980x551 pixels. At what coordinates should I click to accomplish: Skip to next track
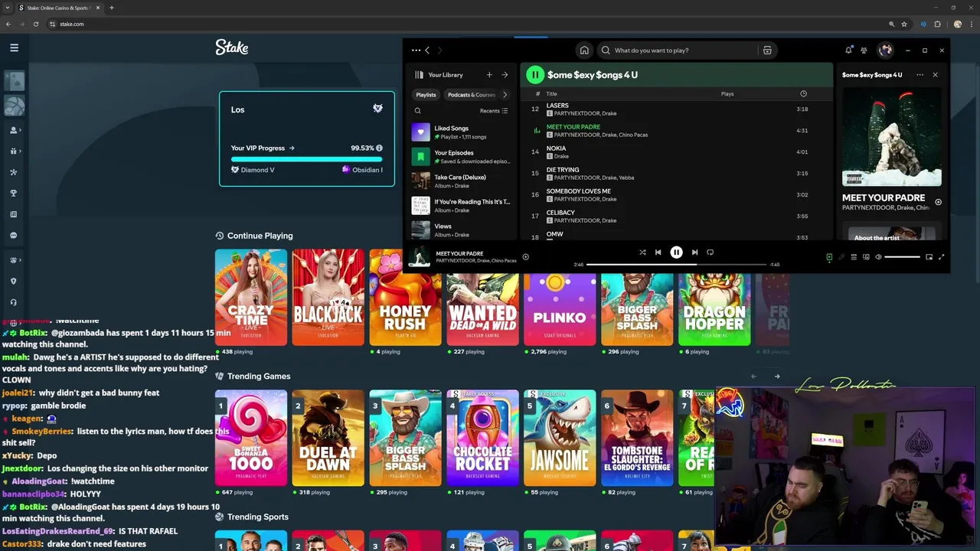694,253
